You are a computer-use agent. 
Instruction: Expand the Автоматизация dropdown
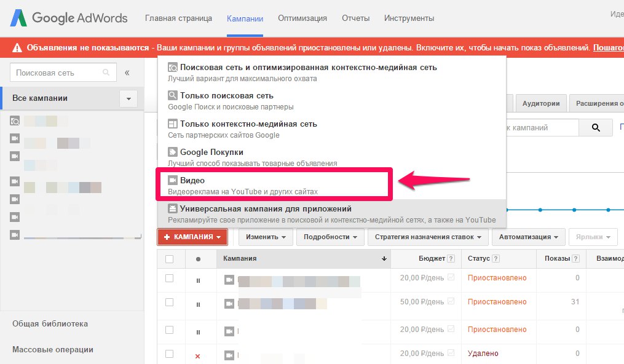[x=529, y=237]
